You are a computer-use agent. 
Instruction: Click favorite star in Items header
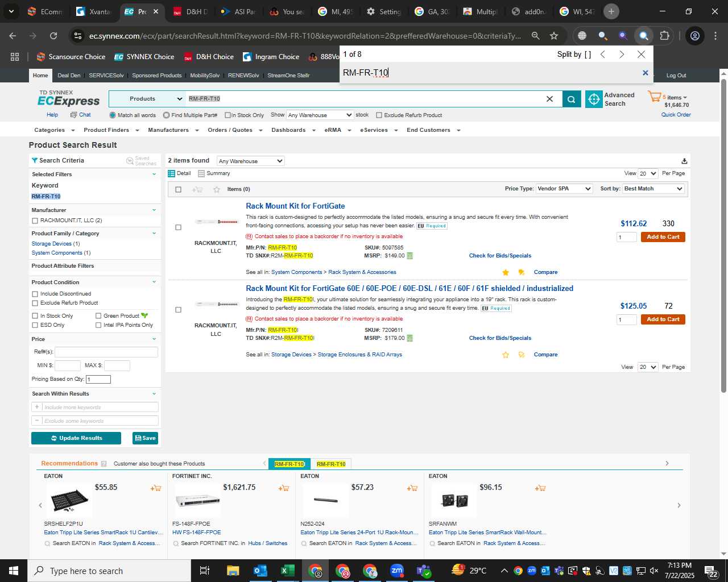(216, 189)
